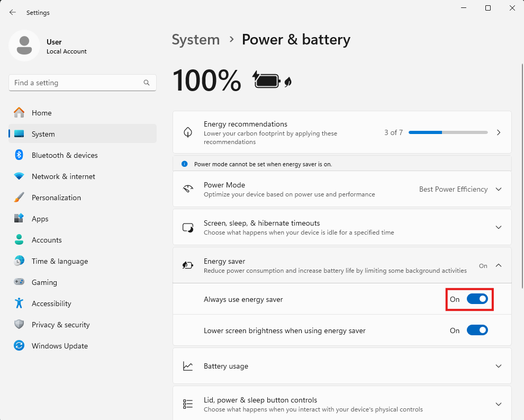Screen dimensions: 524x420
Task: Disable Always use energy saver
Action: coord(477,299)
